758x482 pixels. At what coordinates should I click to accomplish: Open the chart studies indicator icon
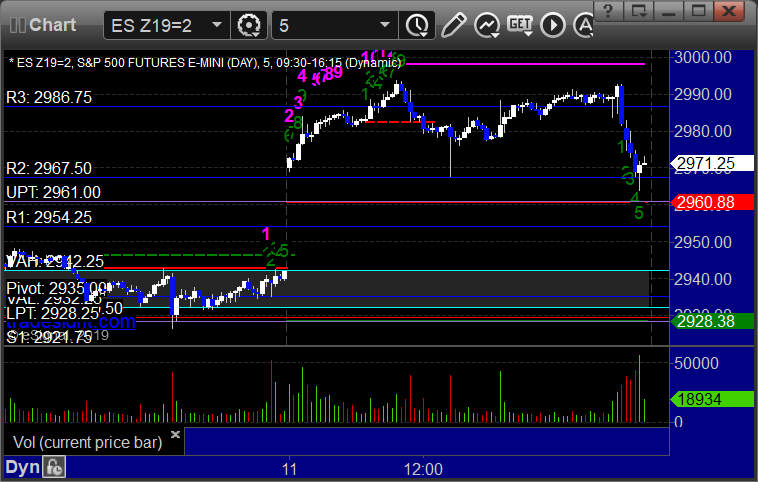coord(486,25)
